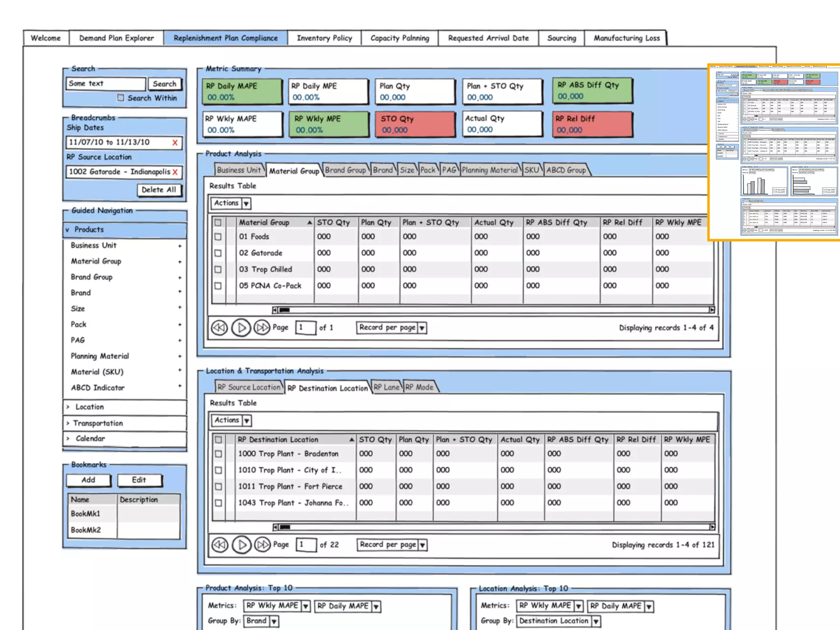The image size is (840, 630).
Task: Switch to the Inventory Policy tab
Action: pos(324,38)
